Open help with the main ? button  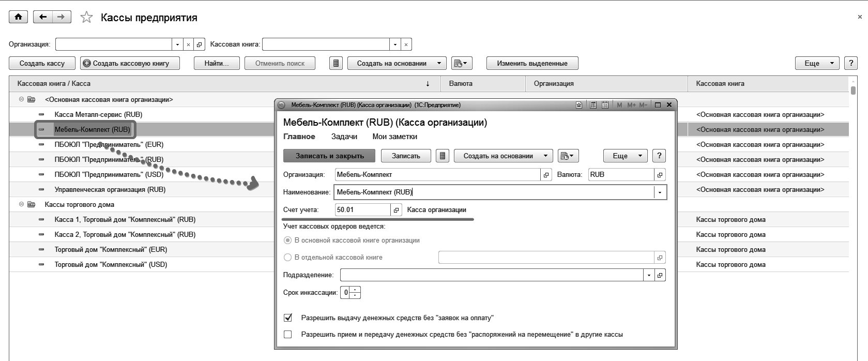click(x=850, y=63)
